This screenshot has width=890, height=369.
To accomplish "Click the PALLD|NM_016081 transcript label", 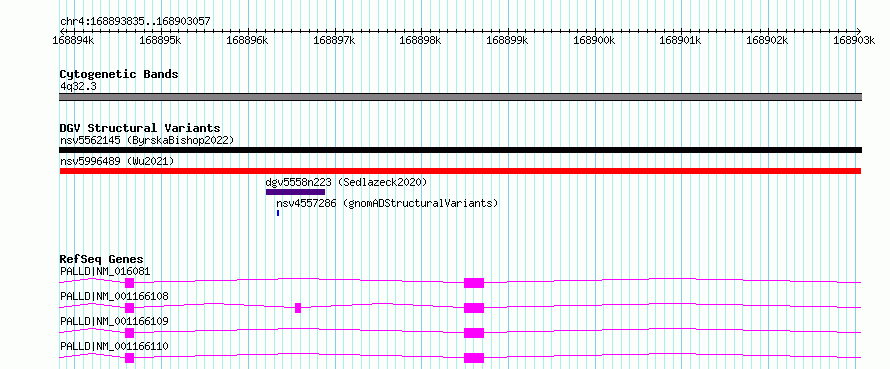I will [x=105, y=271].
